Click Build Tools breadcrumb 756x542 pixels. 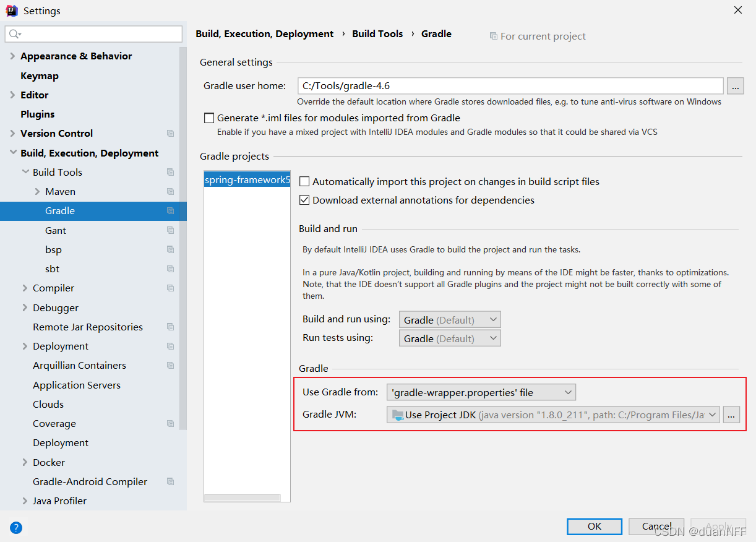tap(377, 34)
